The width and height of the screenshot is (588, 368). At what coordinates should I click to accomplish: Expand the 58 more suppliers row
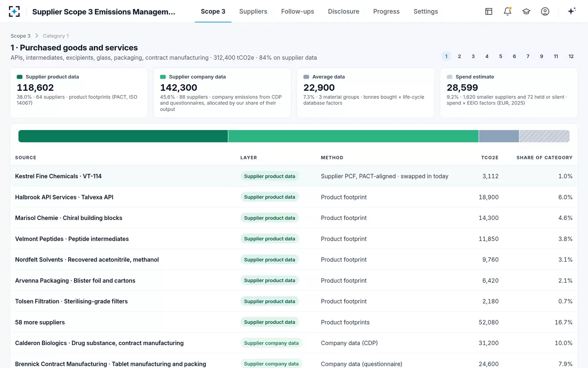click(294, 322)
